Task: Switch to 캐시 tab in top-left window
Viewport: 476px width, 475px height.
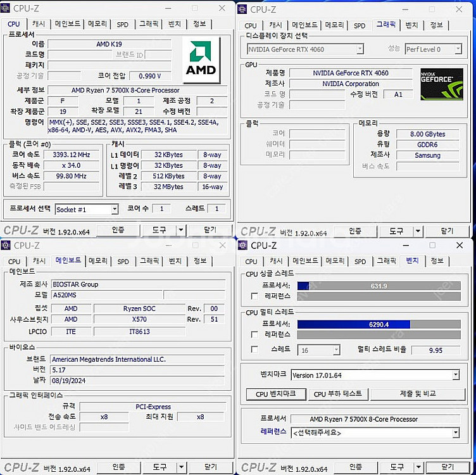Action: (x=39, y=24)
